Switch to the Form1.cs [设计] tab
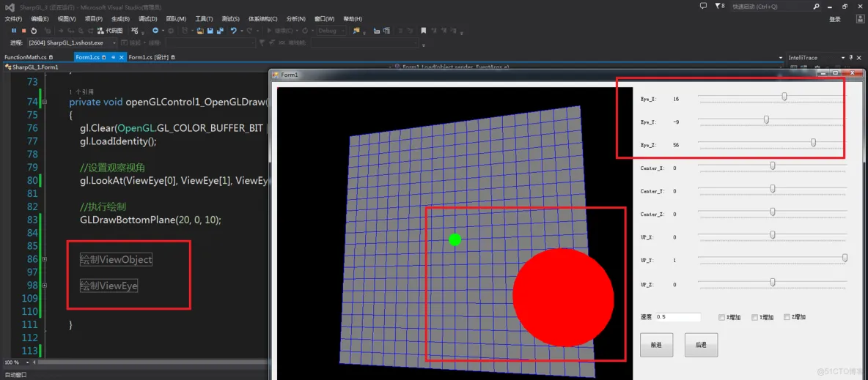This screenshot has height=380, width=868. [x=152, y=57]
